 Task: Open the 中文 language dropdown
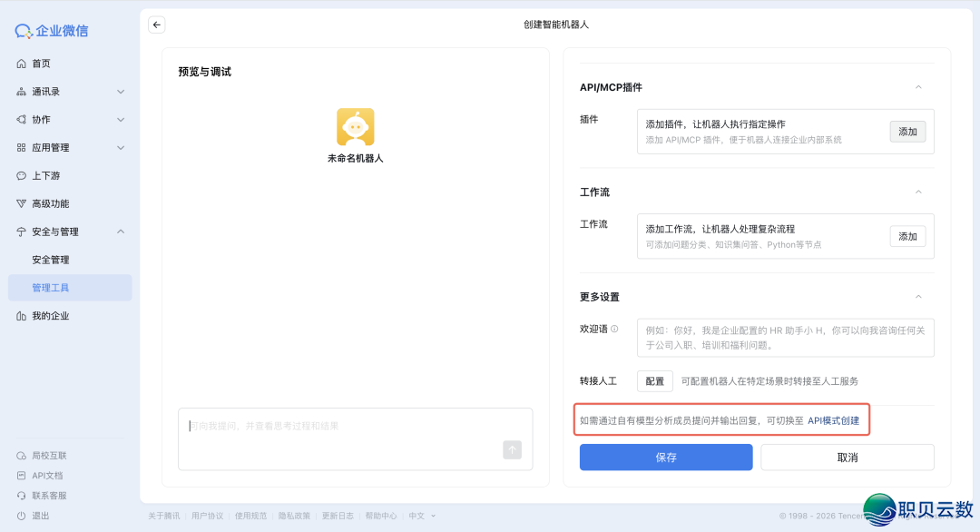[420, 515]
